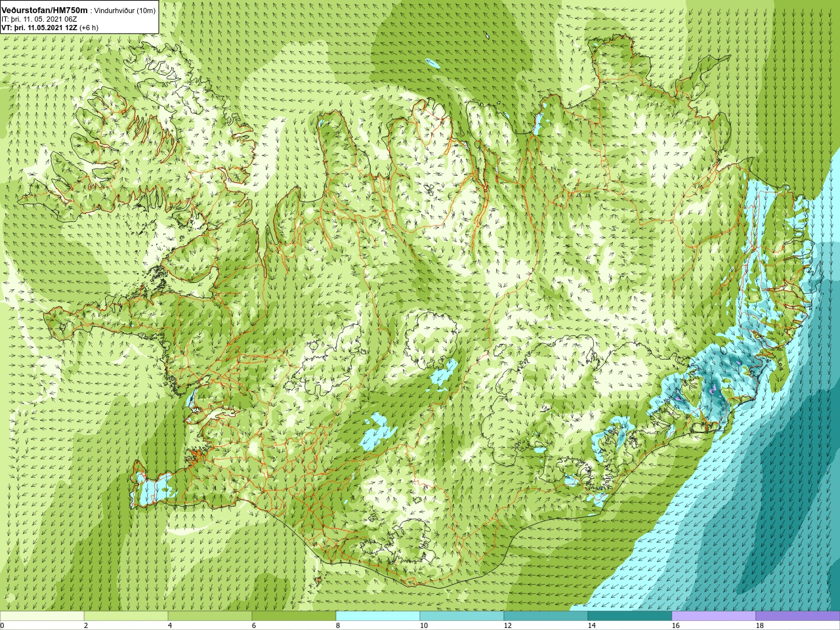Click the 'Veðurstofan/HM750m' title text

45,10
